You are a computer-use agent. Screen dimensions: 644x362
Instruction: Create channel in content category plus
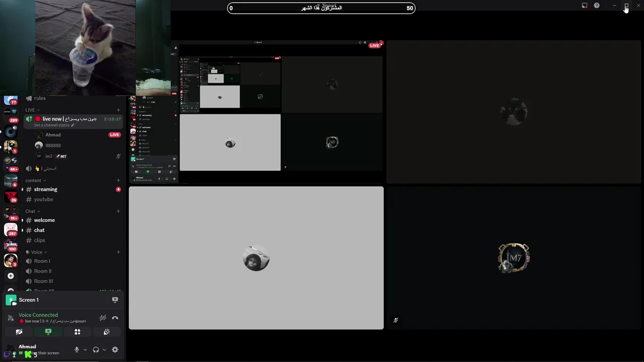[x=118, y=180]
